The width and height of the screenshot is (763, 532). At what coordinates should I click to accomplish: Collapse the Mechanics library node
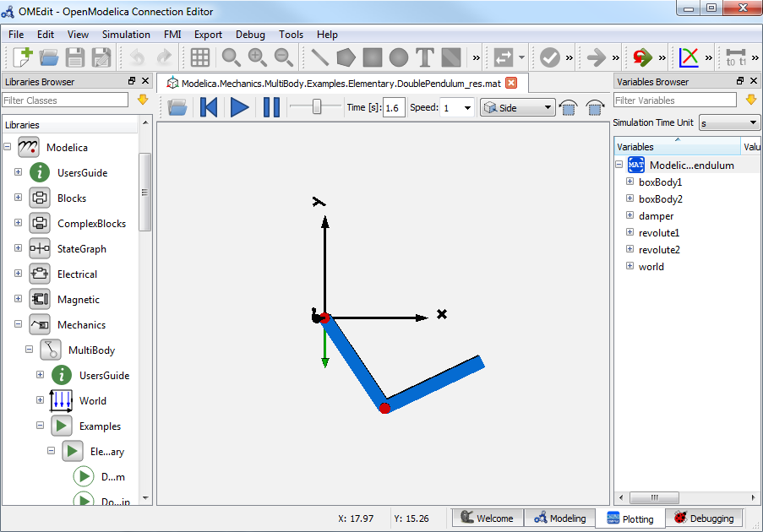point(18,324)
